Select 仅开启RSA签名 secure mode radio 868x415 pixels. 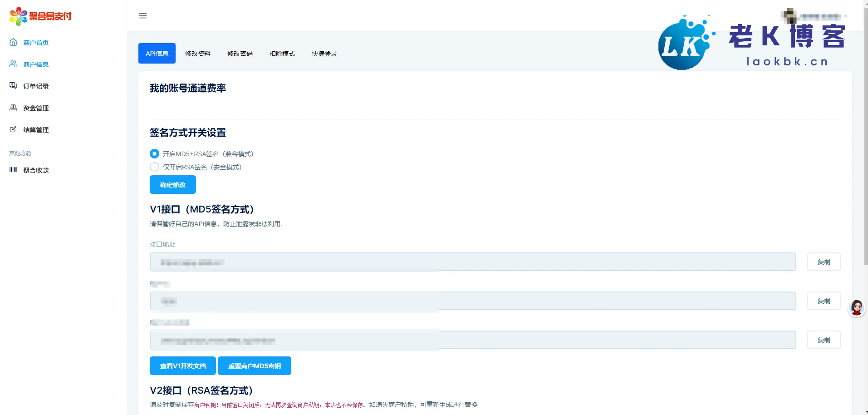tap(155, 167)
